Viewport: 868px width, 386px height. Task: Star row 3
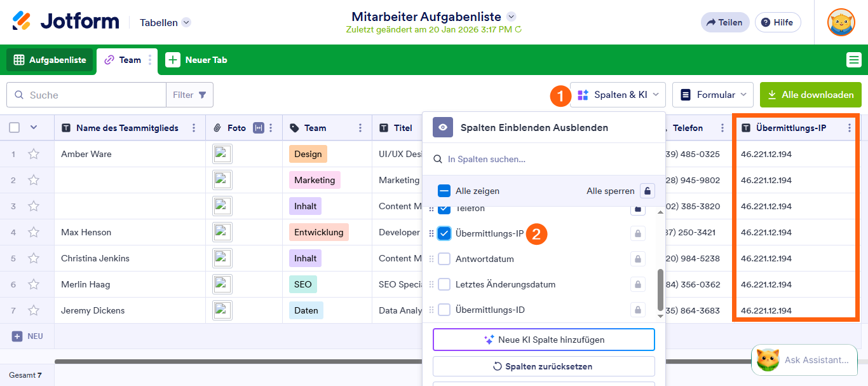pos(34,206)
